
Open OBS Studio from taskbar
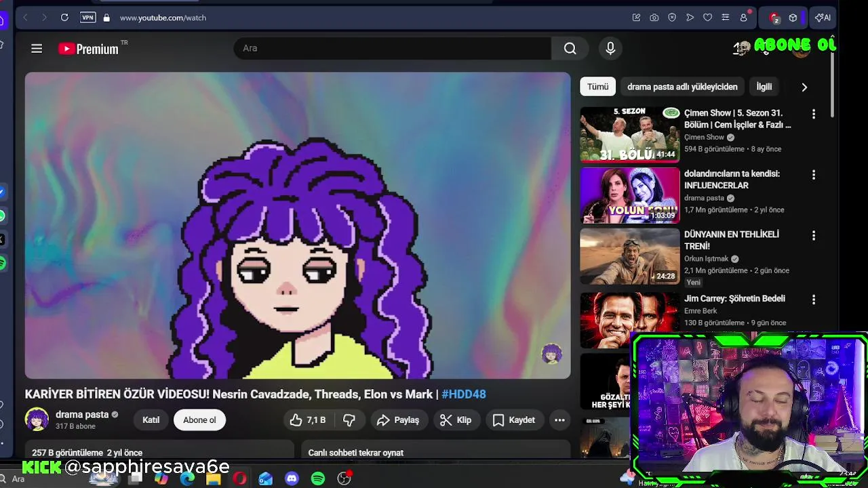point(344,479)
